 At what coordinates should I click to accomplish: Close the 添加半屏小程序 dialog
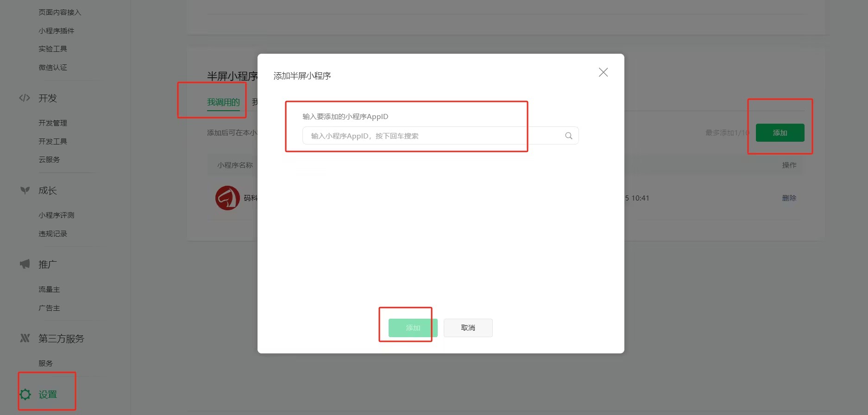click(603, 72)
